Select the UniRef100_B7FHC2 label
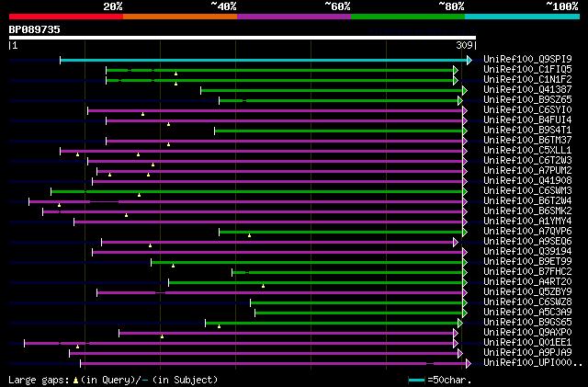The width and height of the screenshot is (588, 387). click(527, 272)
